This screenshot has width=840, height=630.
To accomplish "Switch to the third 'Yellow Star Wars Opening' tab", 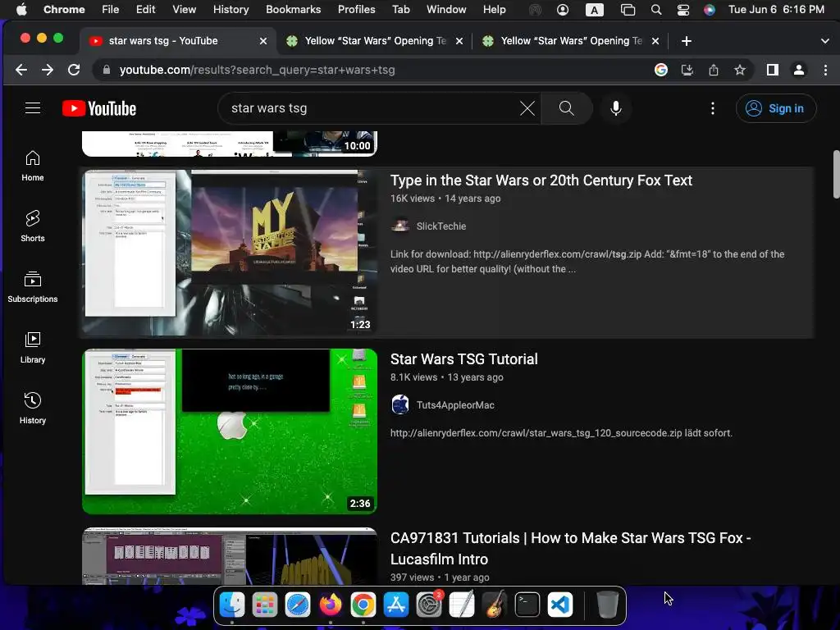I will pyautogui.click(x=571, y=41).
